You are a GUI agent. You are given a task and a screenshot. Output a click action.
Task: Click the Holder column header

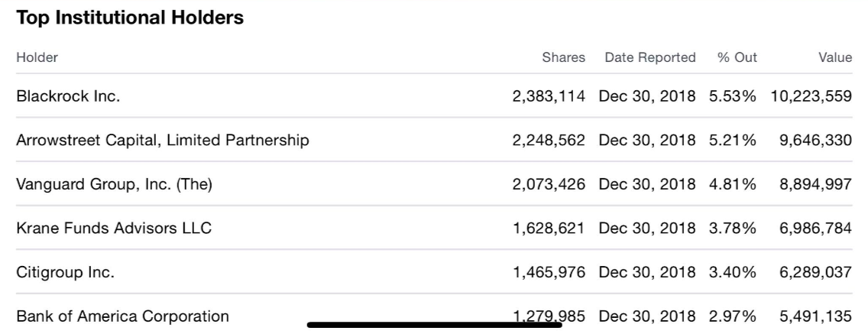[x=37, y=57]
